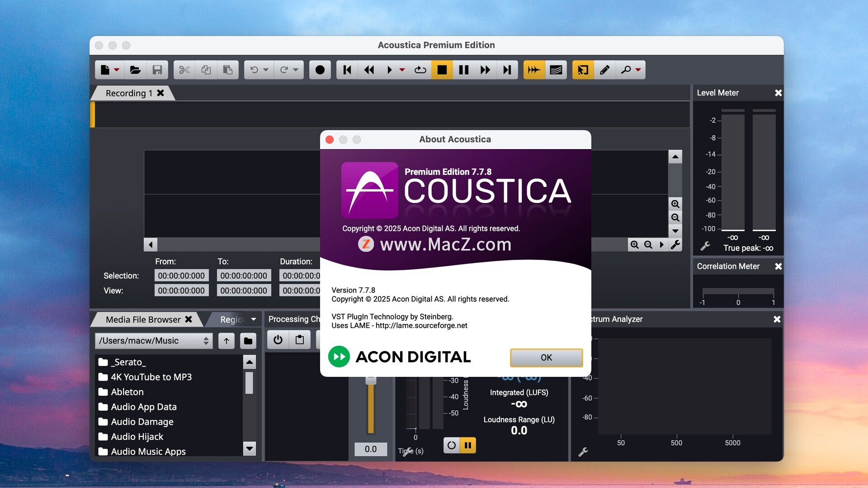868x488 pixels.
Task: Close the Level Meter panel
Action: (x=778, y=93)
